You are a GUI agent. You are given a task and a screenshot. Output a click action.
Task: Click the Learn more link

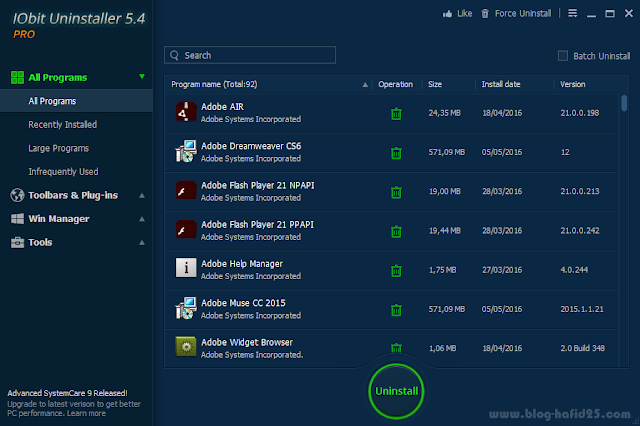87,413
